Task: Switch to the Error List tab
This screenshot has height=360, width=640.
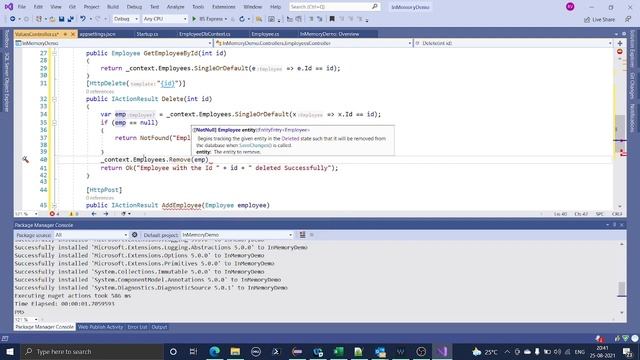Action: coord(137,327)
